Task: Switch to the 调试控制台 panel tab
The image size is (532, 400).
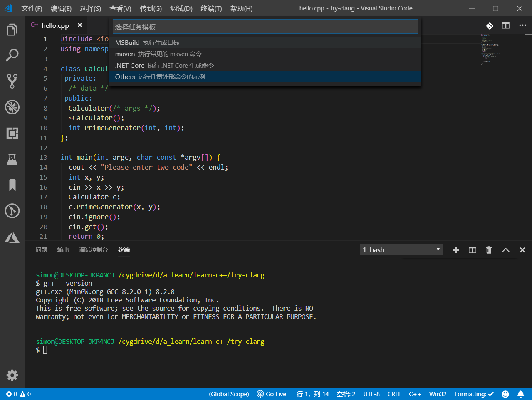Action: coord(94,250)
